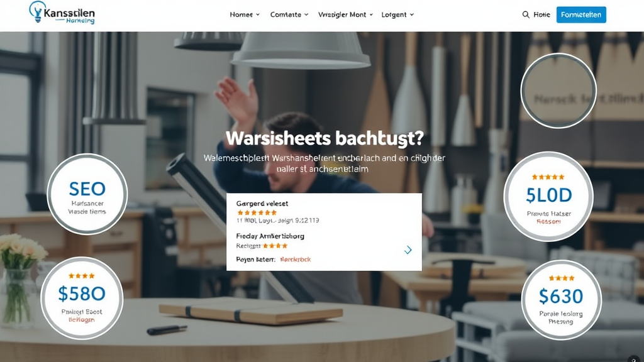
Task: Click the Fredoy Amñertichorg title
Action: [x=270, y=236]
